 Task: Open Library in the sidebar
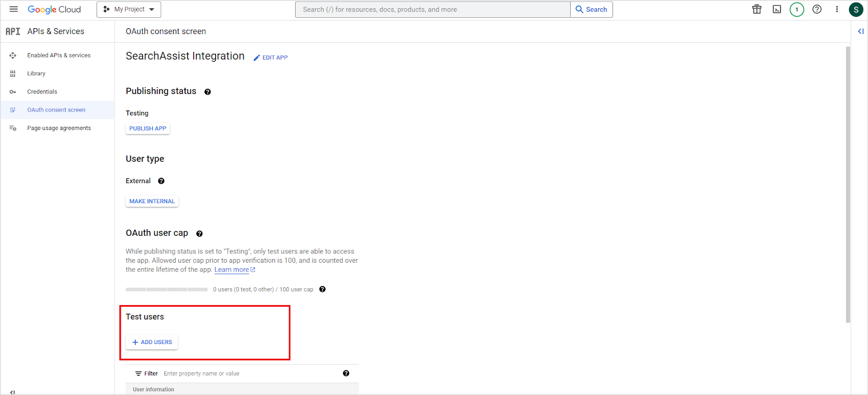[36, 74]
